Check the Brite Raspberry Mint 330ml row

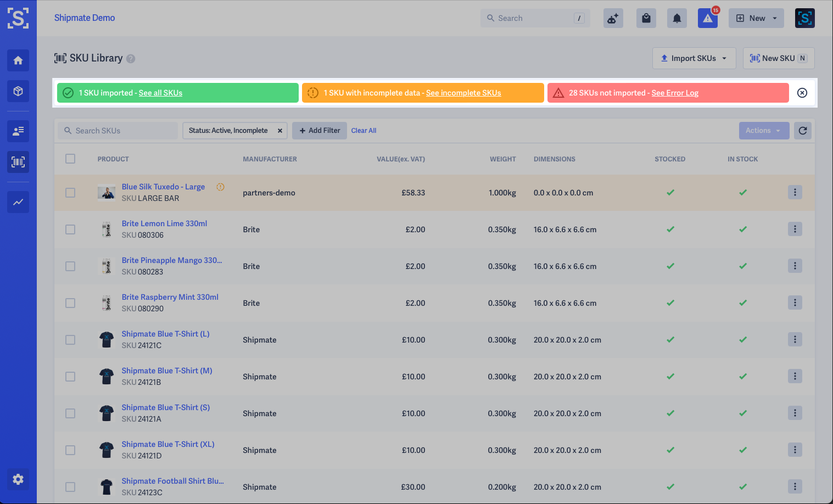[x=70, y=303]
